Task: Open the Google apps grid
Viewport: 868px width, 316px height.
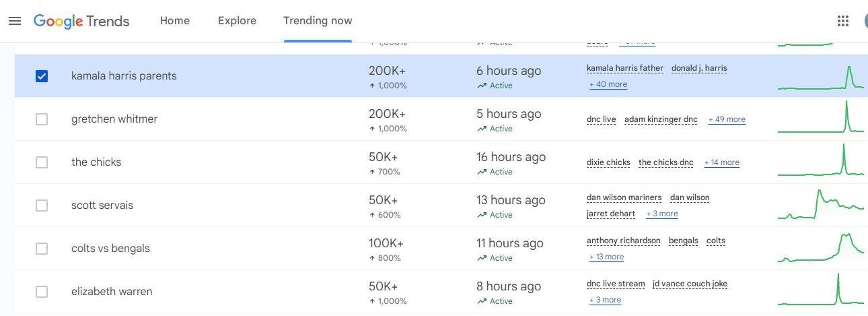Action: click(x=843, y=21)
